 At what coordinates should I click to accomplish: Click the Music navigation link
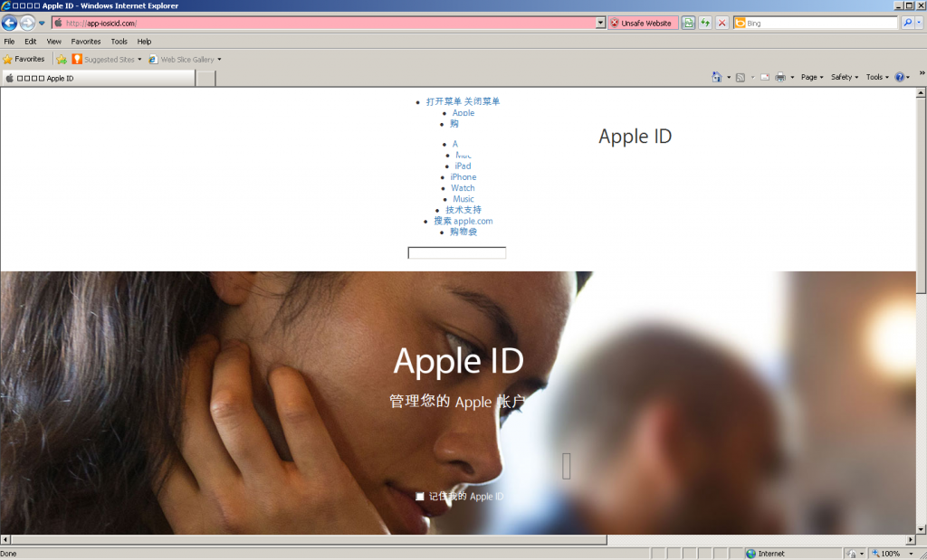point(463,199)
